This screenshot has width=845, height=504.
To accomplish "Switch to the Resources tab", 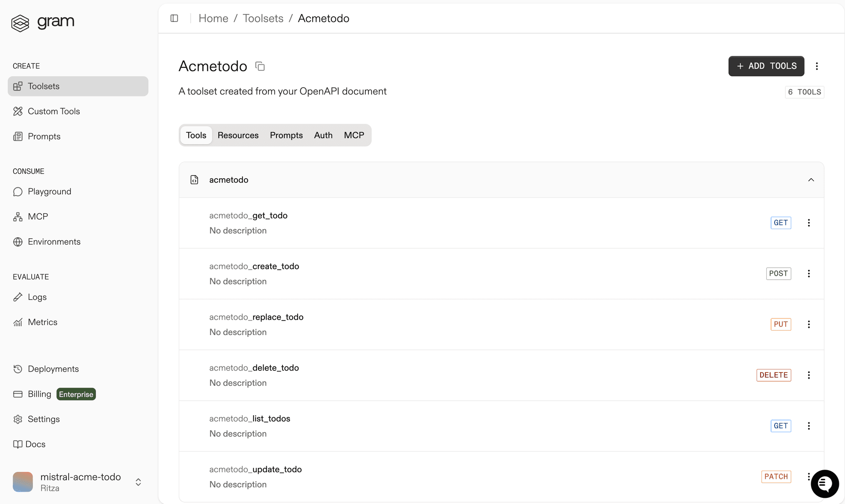I will [238, 135].
